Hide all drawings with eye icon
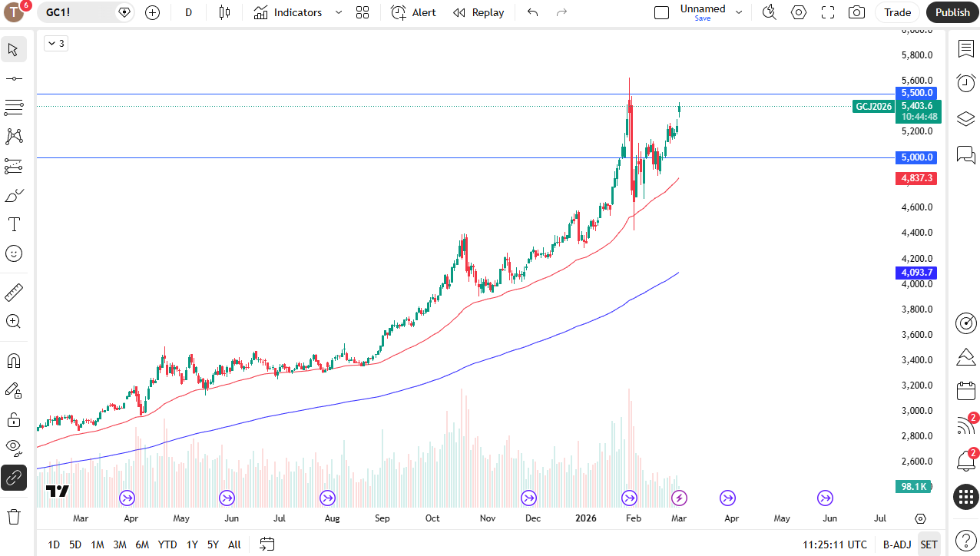The height and width of the screenshot is (556, 980). point(13,448)
